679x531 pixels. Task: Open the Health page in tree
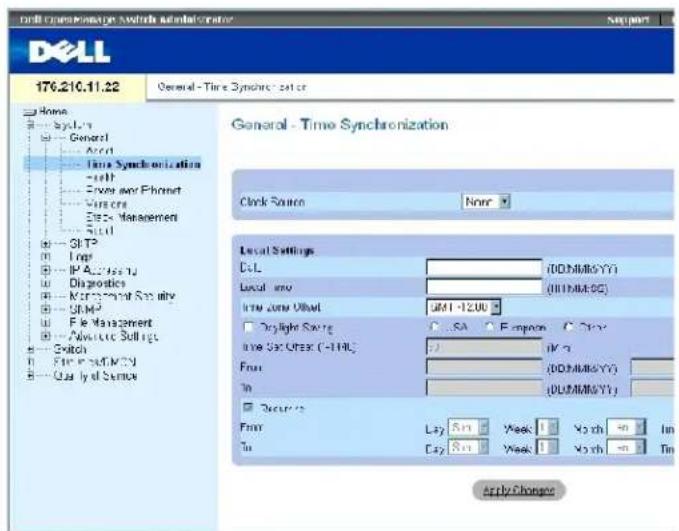(100, 177)
